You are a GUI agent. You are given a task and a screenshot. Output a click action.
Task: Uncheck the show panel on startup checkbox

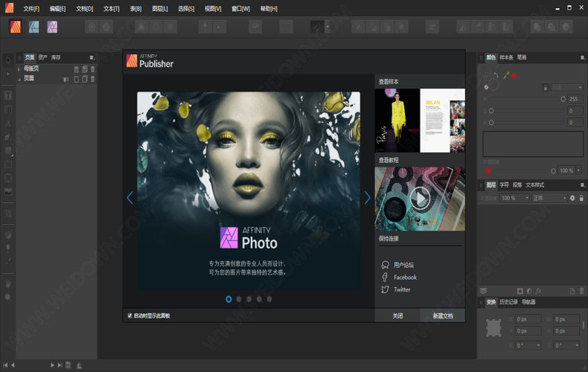tap(130, 315)
